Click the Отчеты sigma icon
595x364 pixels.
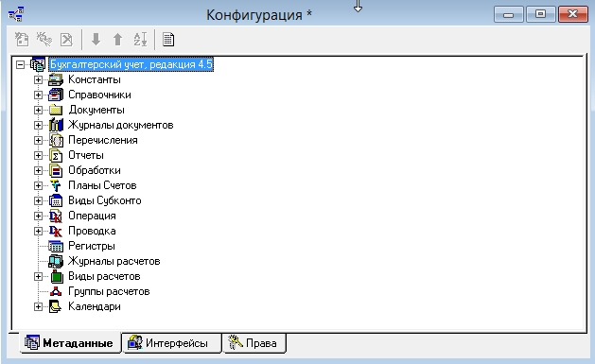tap(56, 155)
